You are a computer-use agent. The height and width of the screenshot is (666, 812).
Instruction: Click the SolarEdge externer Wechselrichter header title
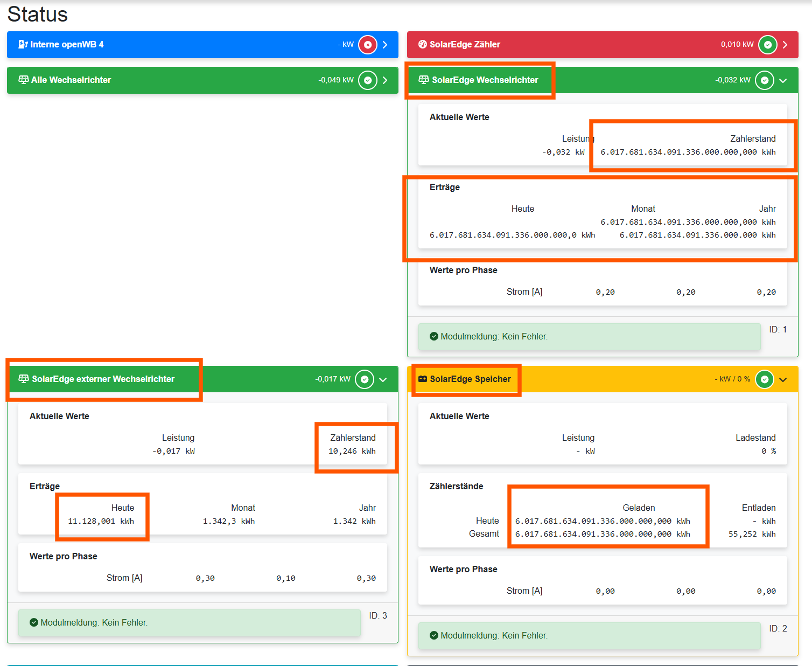click(x=103, y=379)
